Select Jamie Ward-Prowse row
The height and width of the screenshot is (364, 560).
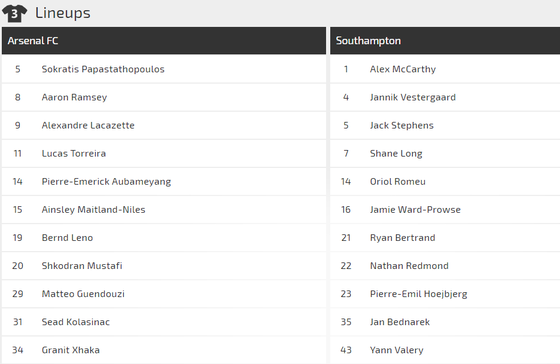(445, 210)
